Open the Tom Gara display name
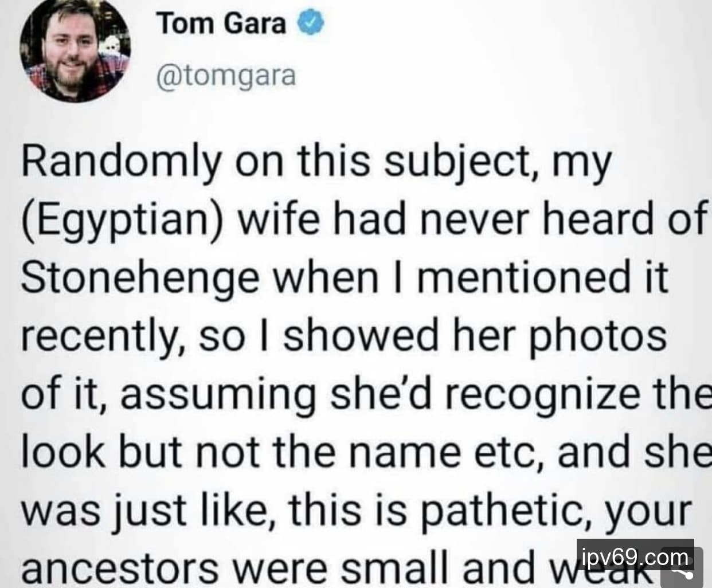712x588 pixels. pos(222,23)
